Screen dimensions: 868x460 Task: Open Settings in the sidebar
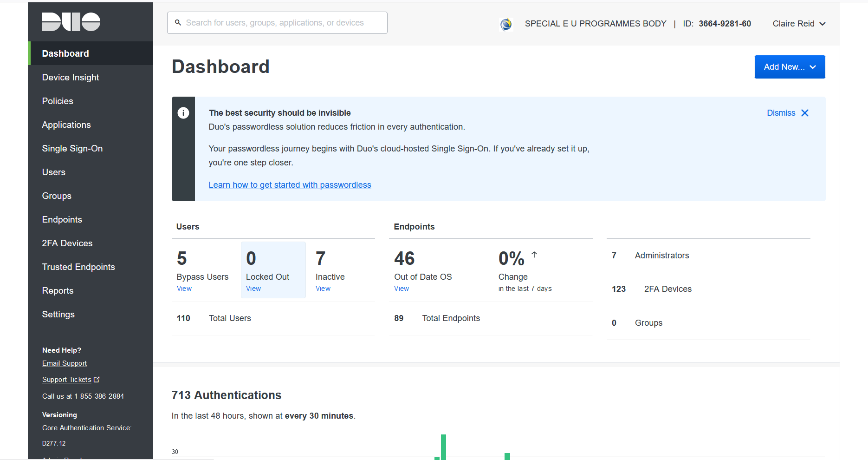click(91, 314)
